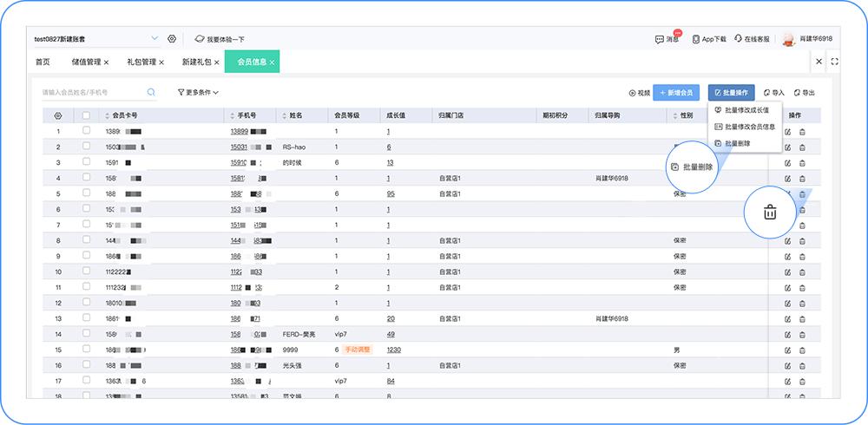Close the 储值管理 tab
The height and width of the screenshot is (425, 868).
point(106,62)
